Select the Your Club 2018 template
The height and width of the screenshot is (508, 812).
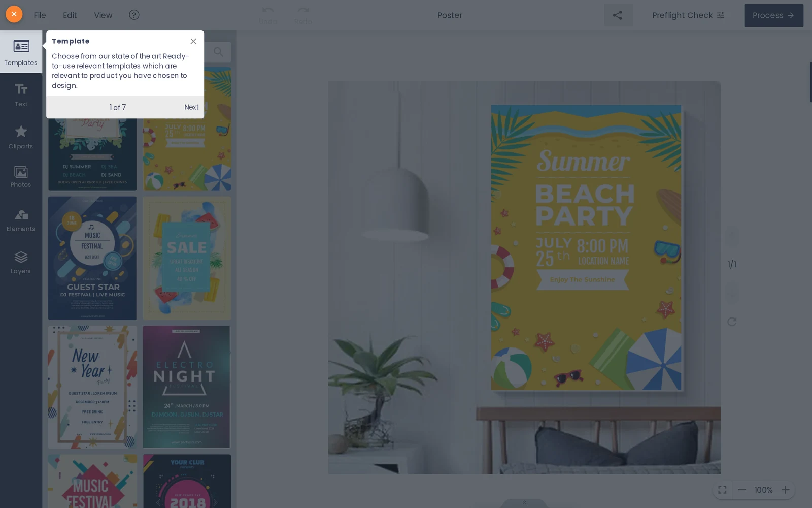(187, 481)
